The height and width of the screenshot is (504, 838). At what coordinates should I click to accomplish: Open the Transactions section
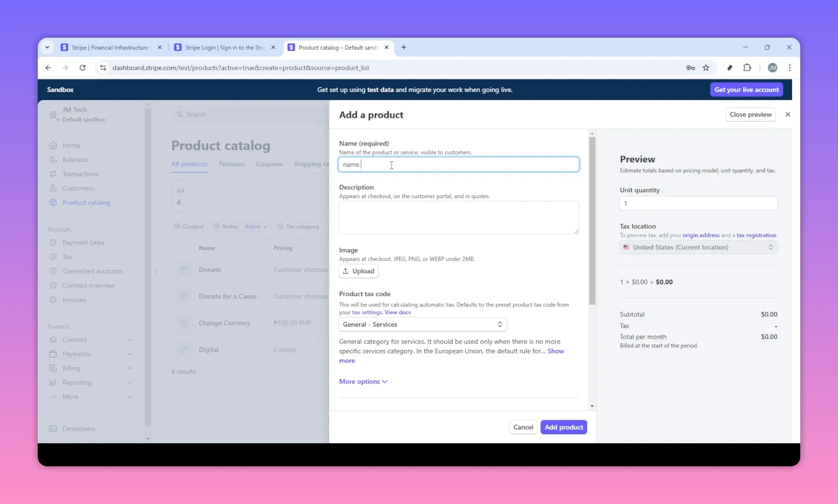pos(81,174)
